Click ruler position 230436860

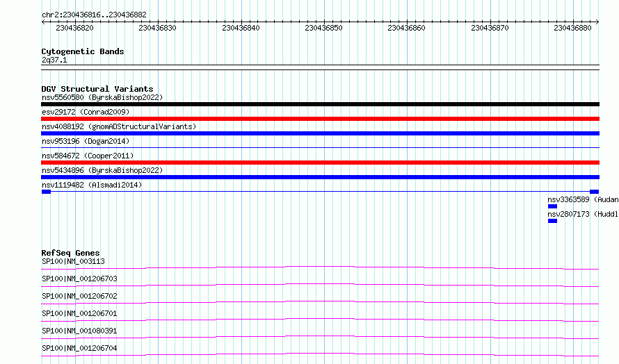[x=407, y=28]
